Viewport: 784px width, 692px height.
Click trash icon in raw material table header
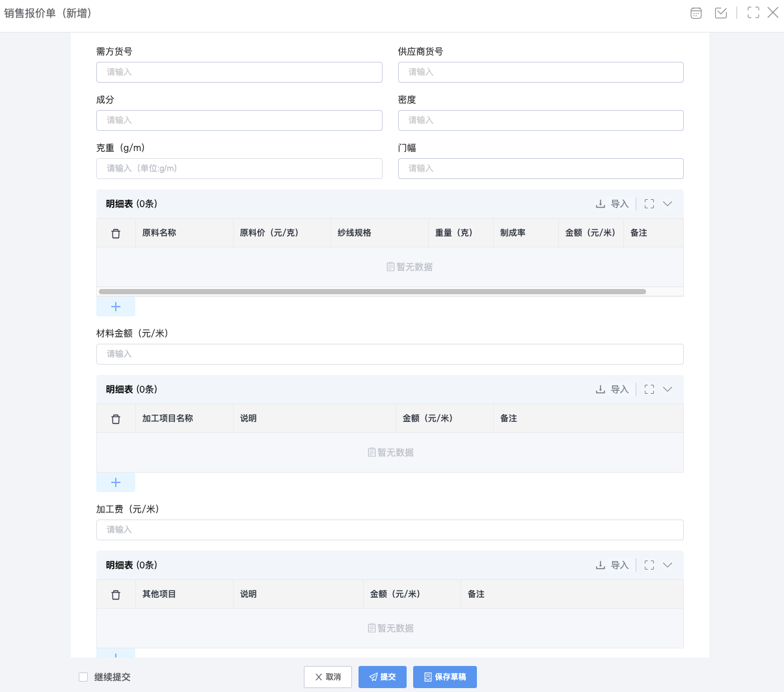[x=116, y=233]
